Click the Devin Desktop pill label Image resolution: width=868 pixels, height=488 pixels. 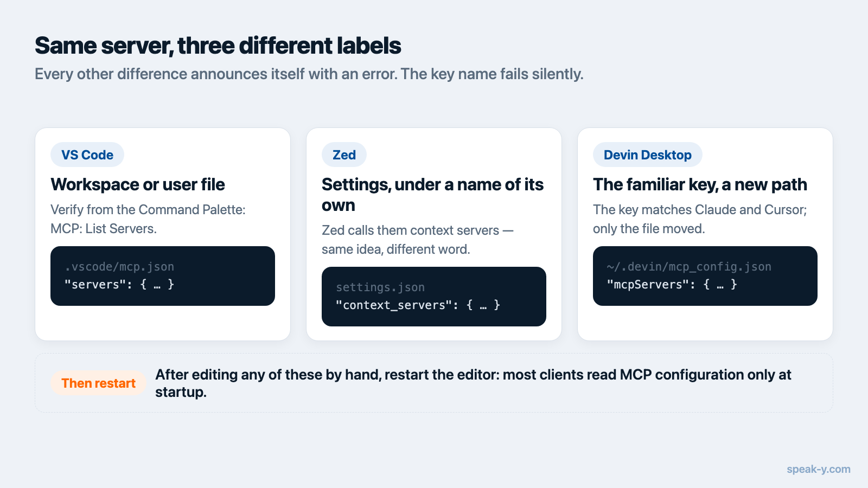coord(647,155)
